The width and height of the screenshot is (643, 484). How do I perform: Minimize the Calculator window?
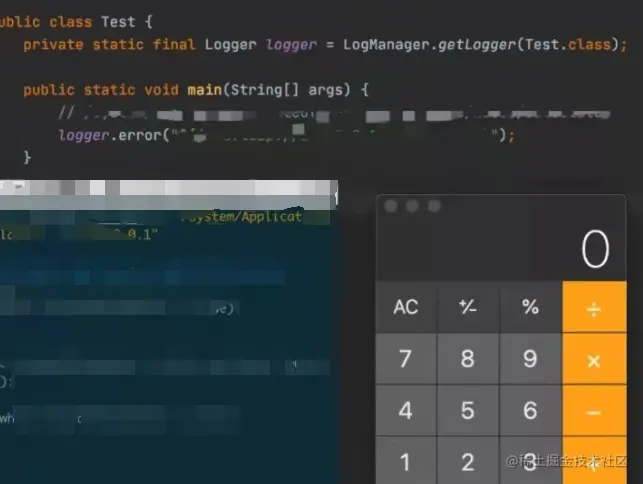412,206
